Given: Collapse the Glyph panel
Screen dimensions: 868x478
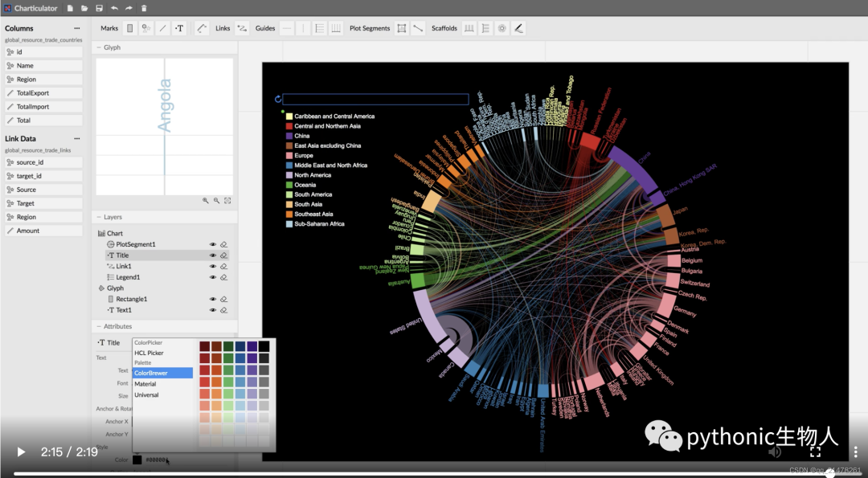Looking at the screenshot, I should pos(99,47).
